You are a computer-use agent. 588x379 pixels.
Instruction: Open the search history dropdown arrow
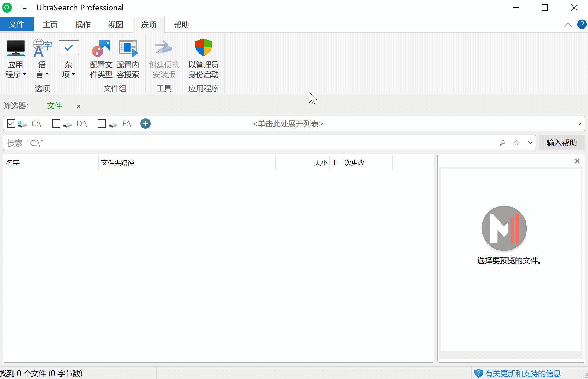click(x=530, y=142)
